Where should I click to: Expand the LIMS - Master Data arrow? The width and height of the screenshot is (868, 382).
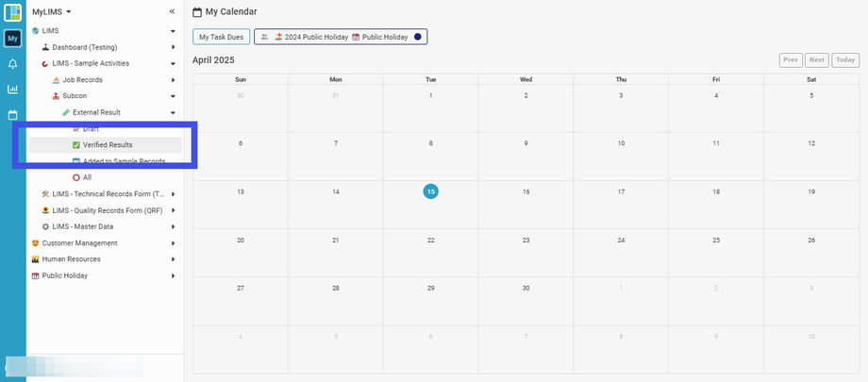pyautogui.click(x=173, y=226)
